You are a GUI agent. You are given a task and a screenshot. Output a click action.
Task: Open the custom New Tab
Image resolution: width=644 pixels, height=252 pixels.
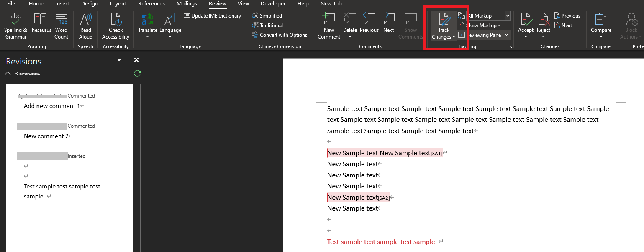(x=331, y=4)
